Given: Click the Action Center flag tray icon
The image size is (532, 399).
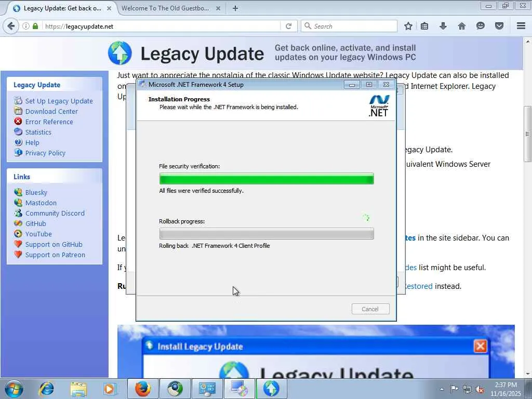Looking at the screenshot, I should click(454, 389).
